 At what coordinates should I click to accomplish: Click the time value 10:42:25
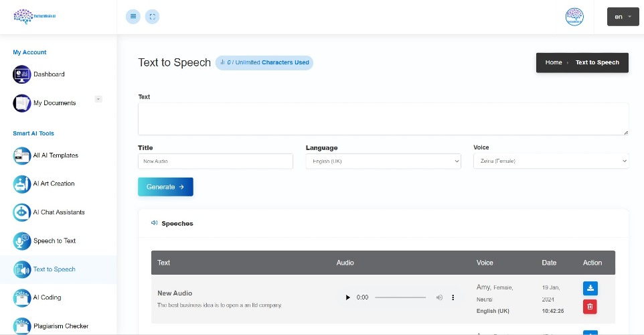553,311
